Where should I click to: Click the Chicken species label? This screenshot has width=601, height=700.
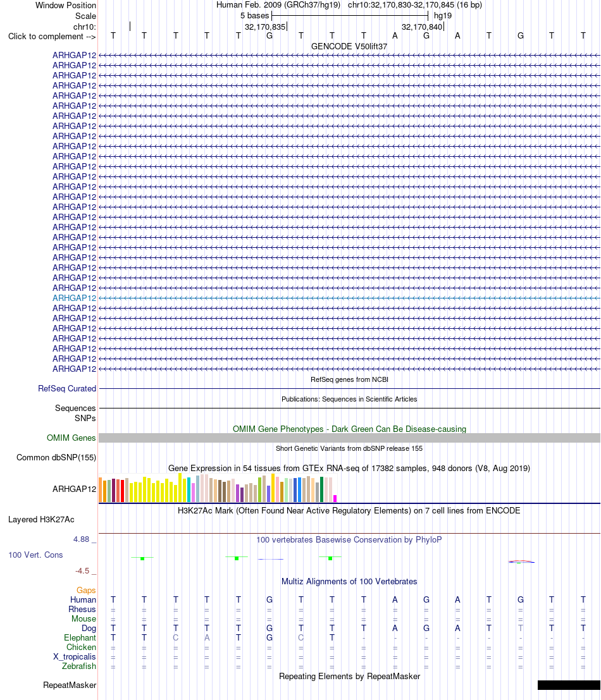(81, 648)
